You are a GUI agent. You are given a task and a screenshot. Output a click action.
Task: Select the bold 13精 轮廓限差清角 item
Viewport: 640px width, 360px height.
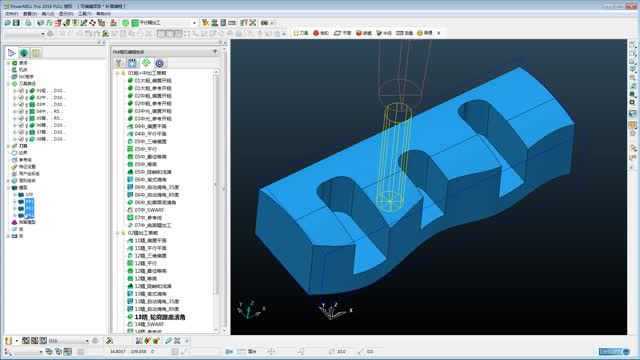tap(160, 317)
